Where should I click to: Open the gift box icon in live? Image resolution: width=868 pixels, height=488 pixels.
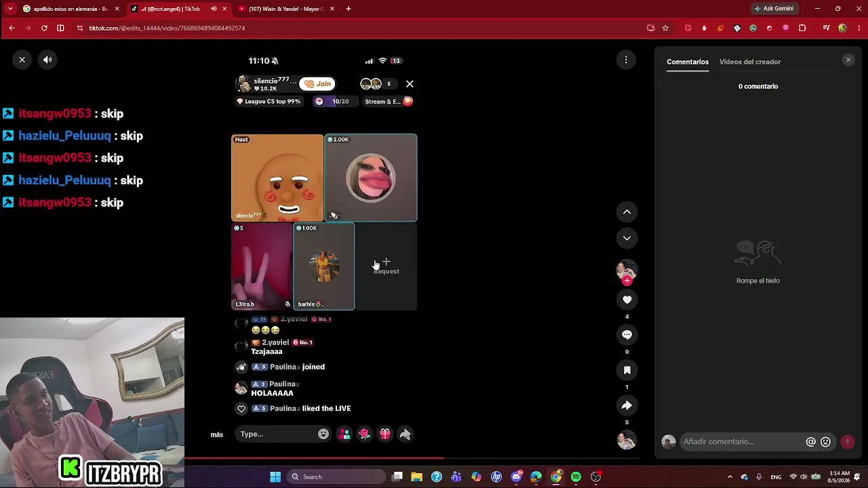[x=385, y=434]
